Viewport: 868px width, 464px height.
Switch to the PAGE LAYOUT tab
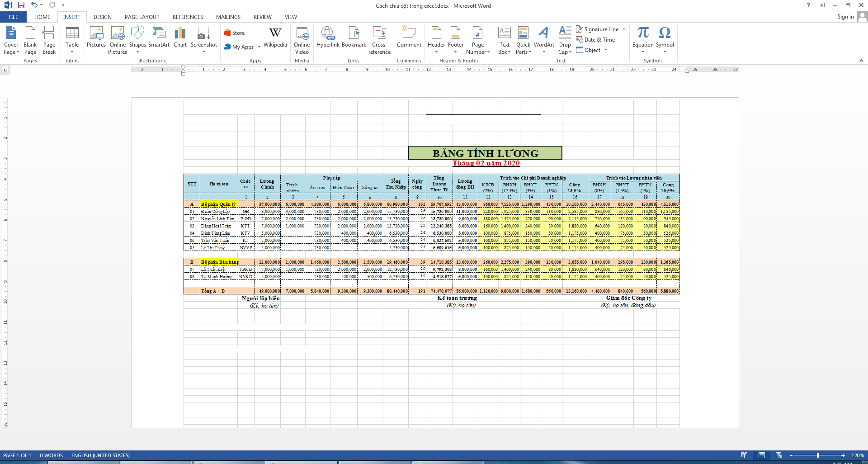(x=142, y=17)
